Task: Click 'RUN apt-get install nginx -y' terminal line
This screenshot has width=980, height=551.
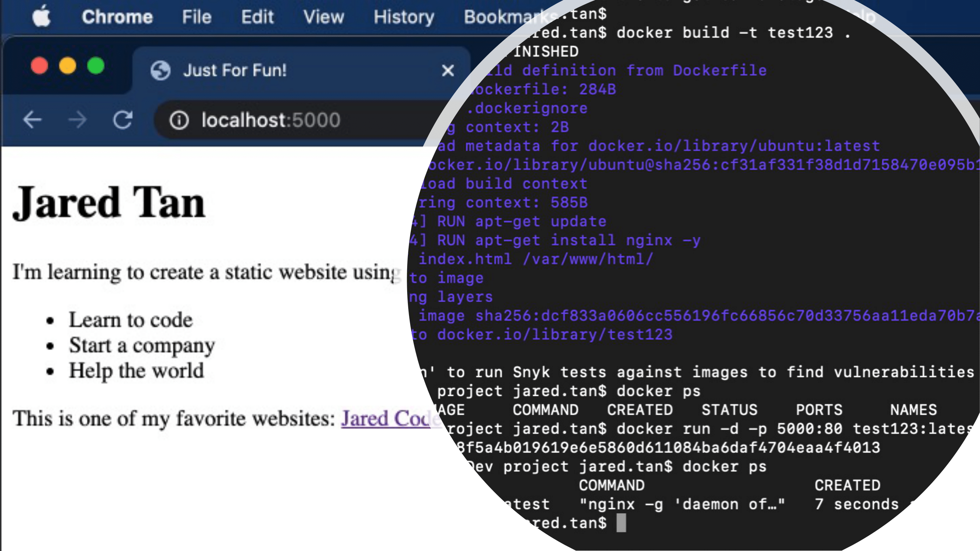Action: pos(569,240)
